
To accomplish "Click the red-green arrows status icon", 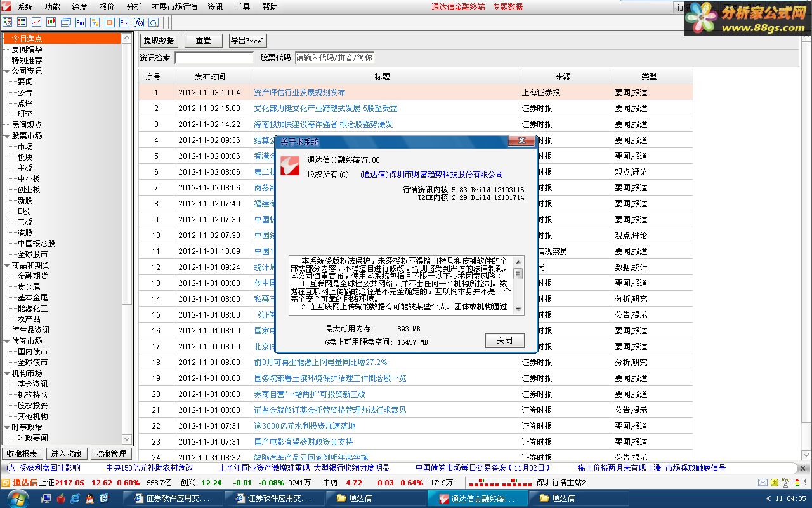I will click(x=798, y=483).
